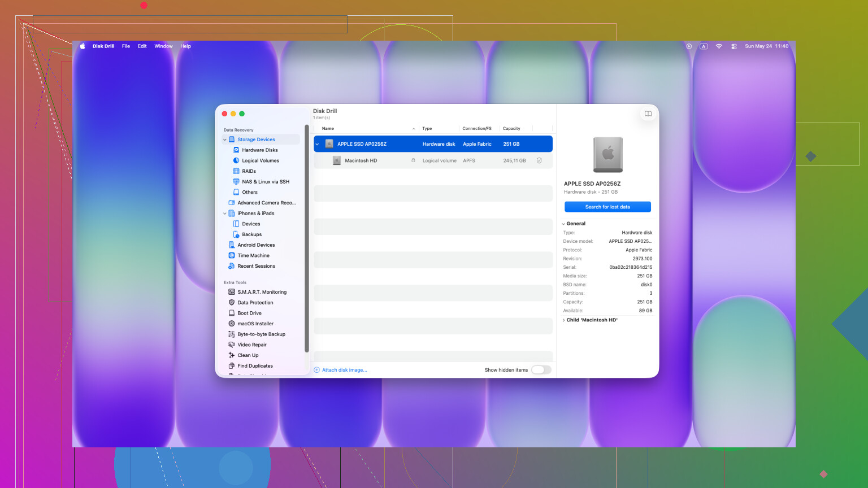Expand Child 'Macintosh HD' section
868x488 pixels.
click(x=563, y=320)
